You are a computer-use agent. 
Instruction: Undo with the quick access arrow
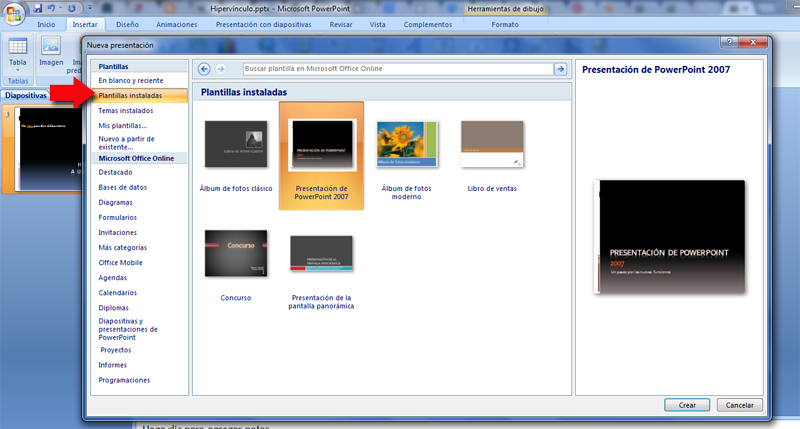click(51, 8)
